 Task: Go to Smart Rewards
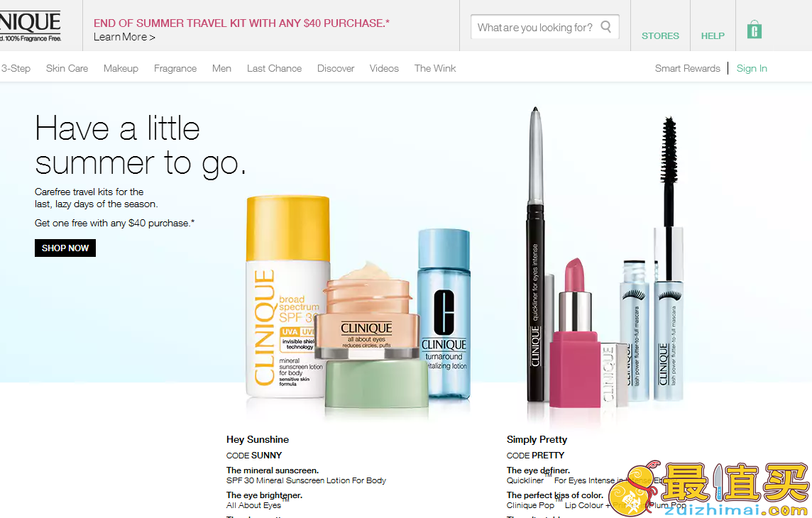tap(687, 68)
